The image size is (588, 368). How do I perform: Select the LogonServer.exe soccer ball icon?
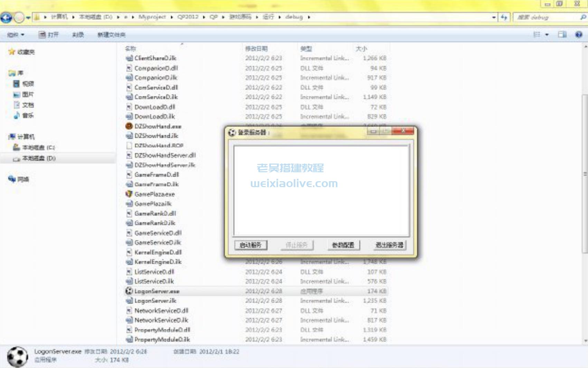(129, 292)
